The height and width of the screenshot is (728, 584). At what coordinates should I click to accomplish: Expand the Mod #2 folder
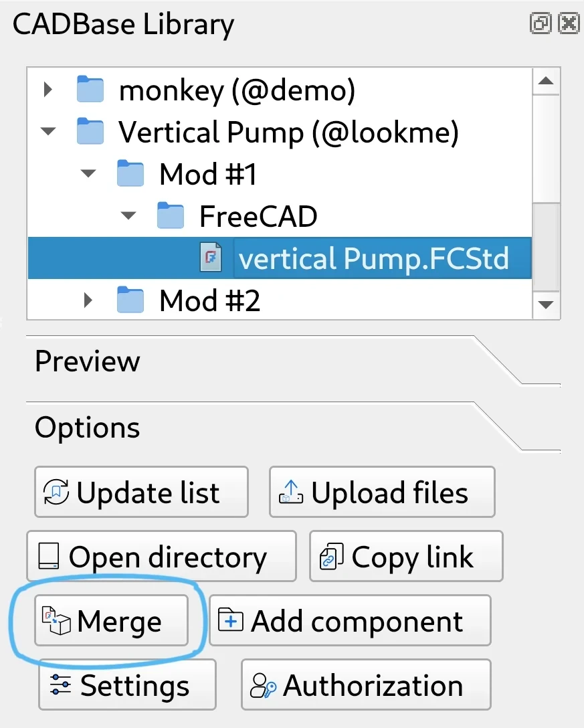[x=88, y=300]
